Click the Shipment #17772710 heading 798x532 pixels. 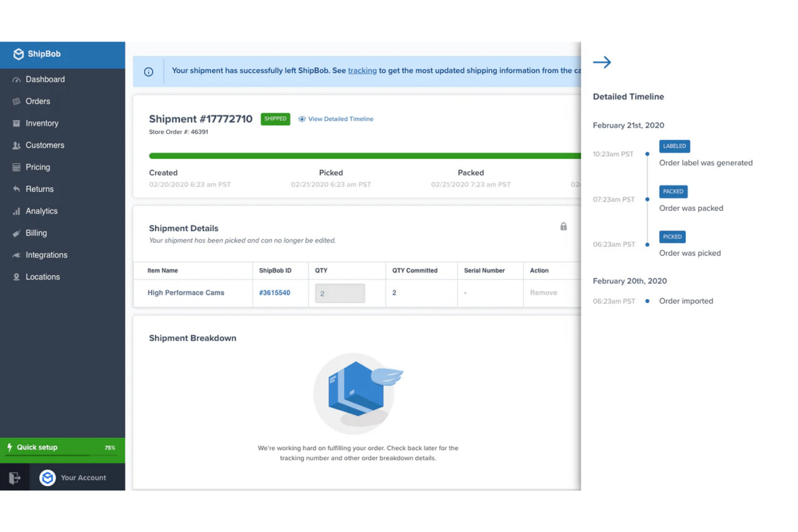[x=201, y=119]
